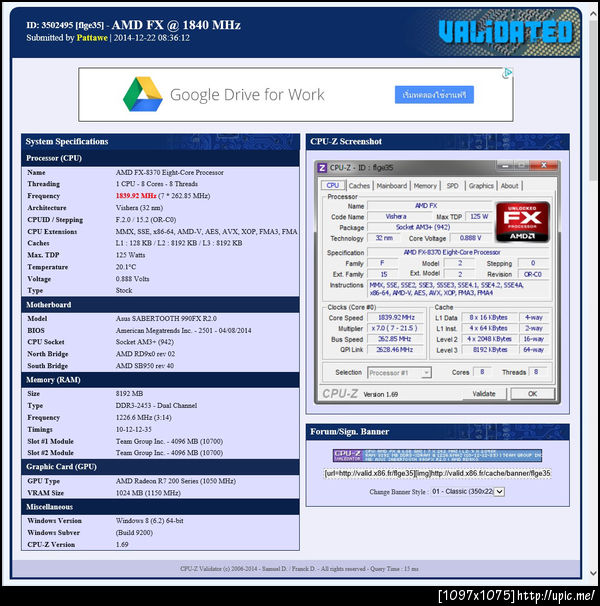
Task: Click the Revision OR-C0 field
Action: coord(533,274)
